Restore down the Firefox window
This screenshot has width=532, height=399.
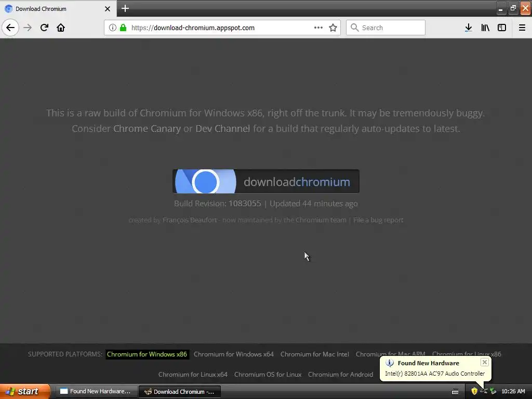[513, 8]
